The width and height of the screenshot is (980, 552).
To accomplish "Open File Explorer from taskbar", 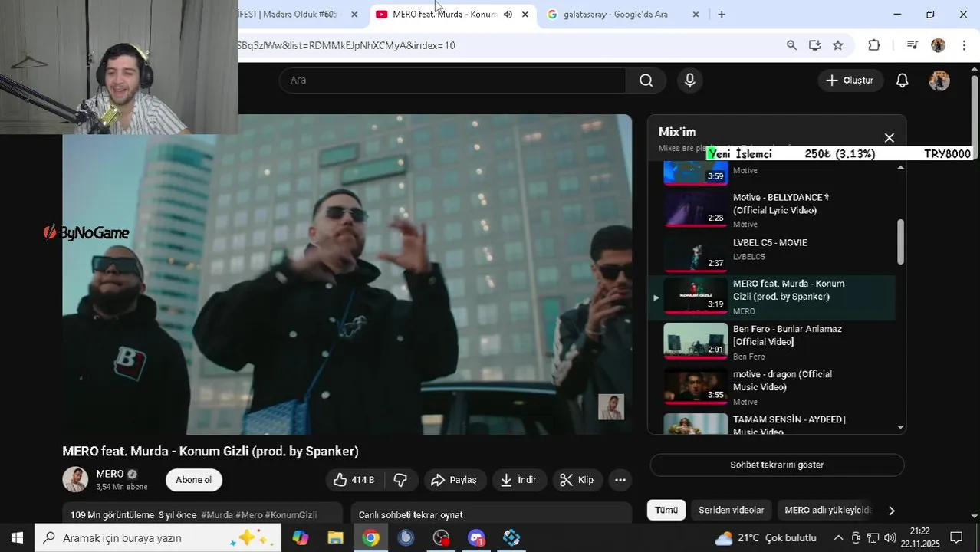I will (335, 538).
